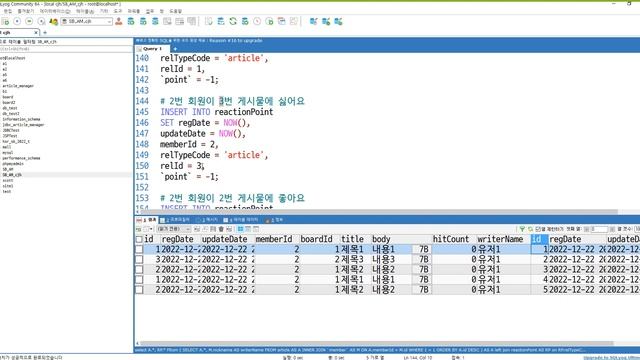
Task: Click the object browser filter input field
Action: 66,49
